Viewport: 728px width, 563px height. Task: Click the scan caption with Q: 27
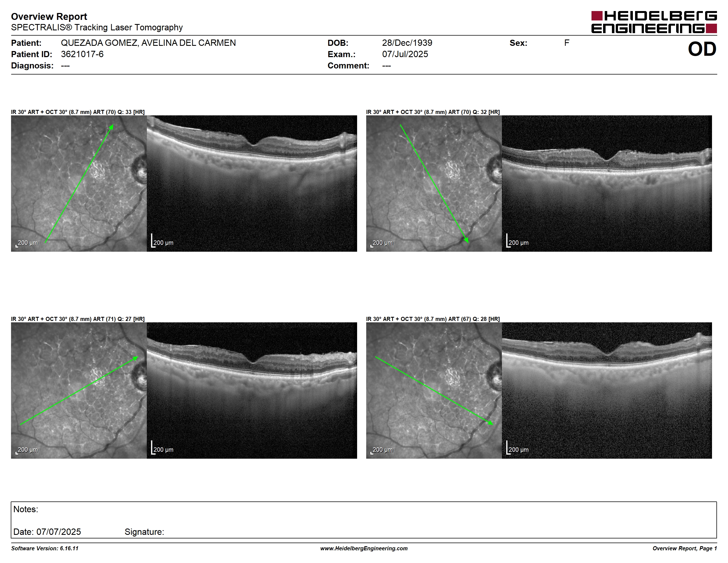[78, 319]
